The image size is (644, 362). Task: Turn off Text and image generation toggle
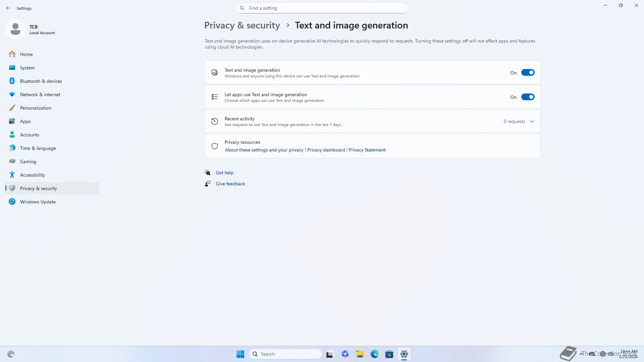527,73
